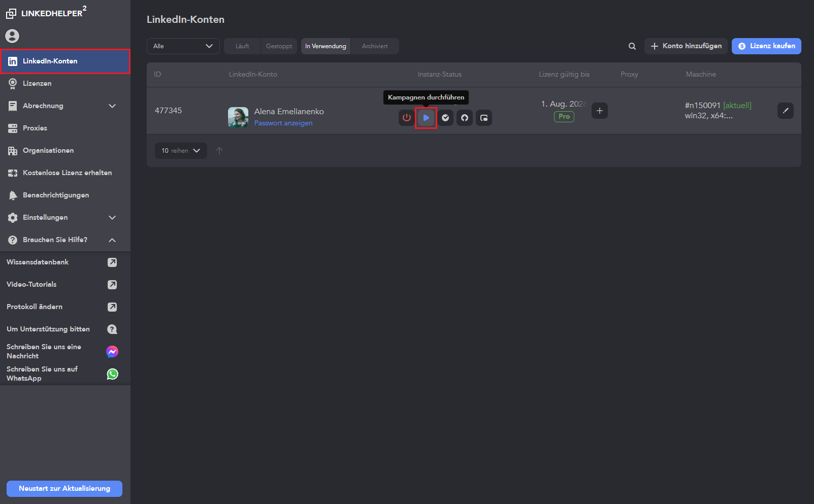This screenshot has width=814, height=504.
Task: Click the GitHub-style icon in account row
Action: 465,118
